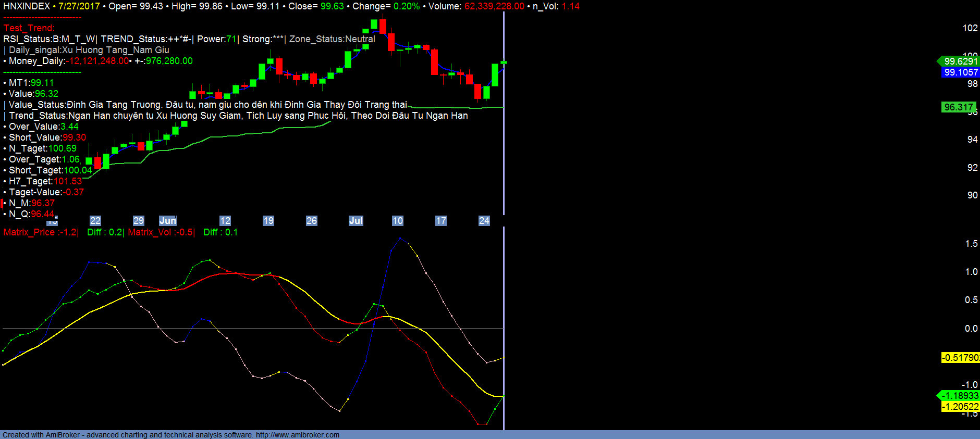980x439 pixels.
Task: Click the 12 date label on axis
Action: (225, 221)
